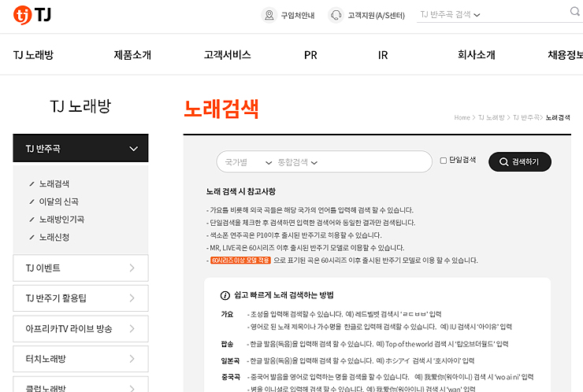Select 노래방인기곡 in the sidebar
This screenshot has width=583, height=392.
(61, 220)
